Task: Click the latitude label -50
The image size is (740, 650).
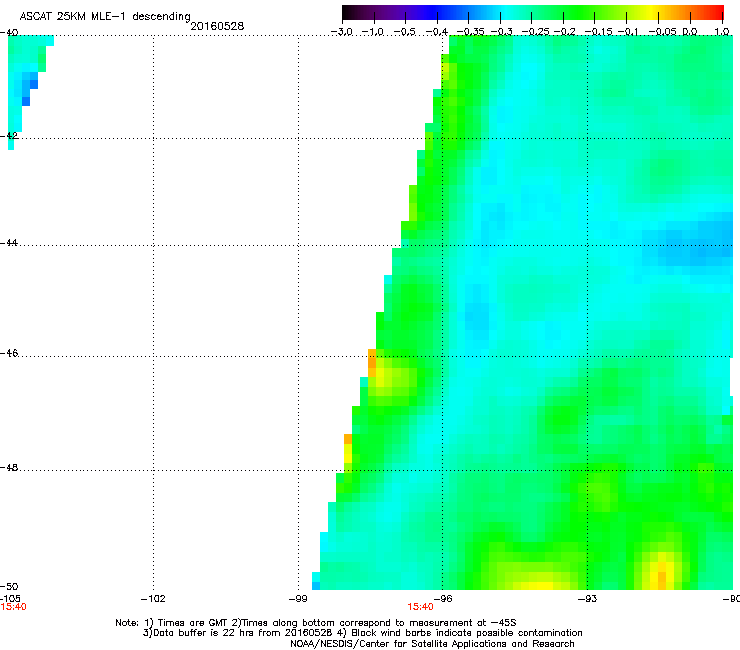Action: tap(9, 586)
